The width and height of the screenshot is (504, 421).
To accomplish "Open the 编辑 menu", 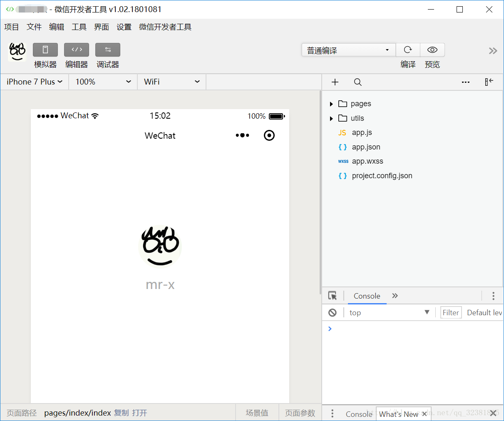I will (57, 27).
